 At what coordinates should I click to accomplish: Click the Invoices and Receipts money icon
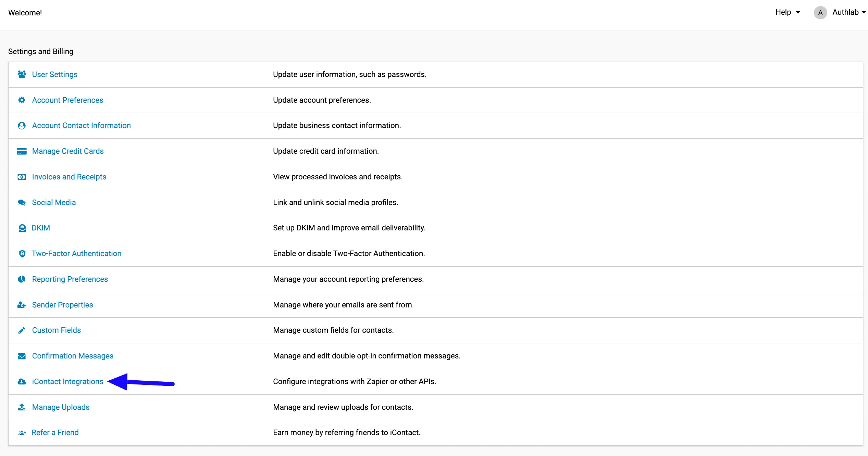[x=22, y=177]
